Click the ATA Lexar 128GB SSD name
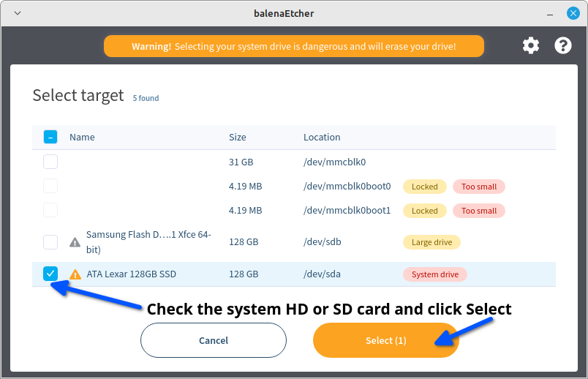 (131, 274)
